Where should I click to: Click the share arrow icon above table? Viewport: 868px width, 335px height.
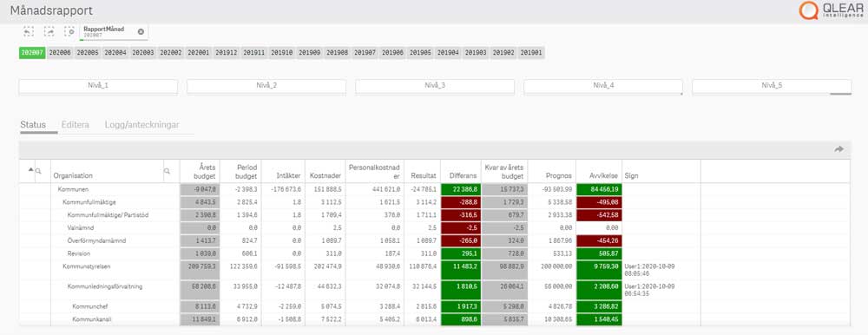pyautogui.click(x=839, y=149)
